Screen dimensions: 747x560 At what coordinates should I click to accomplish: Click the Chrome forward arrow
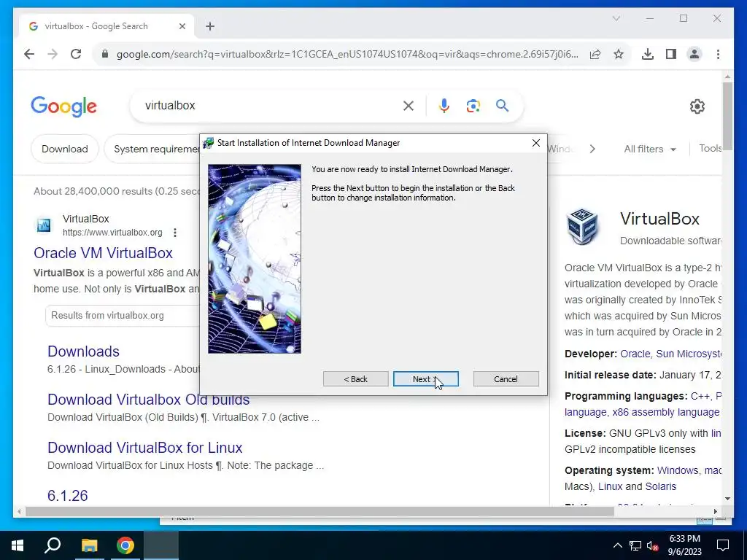[x=53, y=54]
